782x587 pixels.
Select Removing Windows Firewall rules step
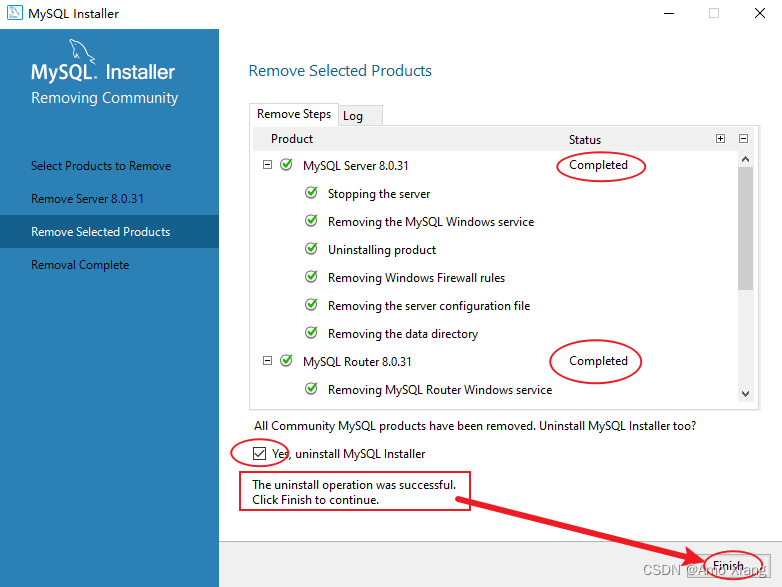click(x=416, y=278)
